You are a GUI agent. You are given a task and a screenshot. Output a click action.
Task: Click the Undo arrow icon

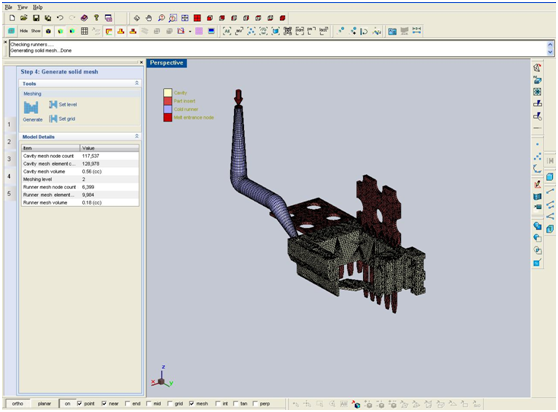coord(60,18)
